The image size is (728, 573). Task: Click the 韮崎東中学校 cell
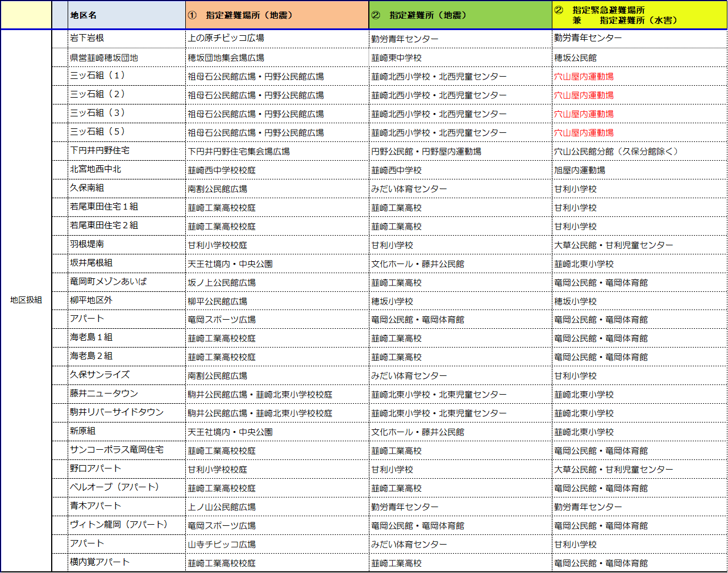460,57
